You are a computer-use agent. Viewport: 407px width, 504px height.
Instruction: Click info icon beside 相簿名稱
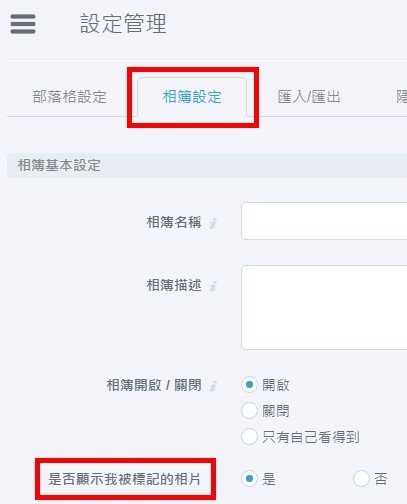pos(213,223)
